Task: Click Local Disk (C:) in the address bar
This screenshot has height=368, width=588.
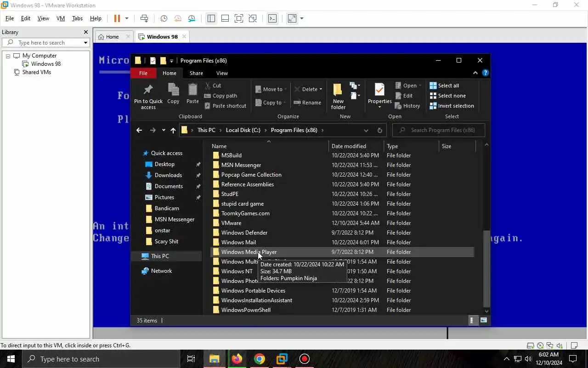Action: (243, 130)
